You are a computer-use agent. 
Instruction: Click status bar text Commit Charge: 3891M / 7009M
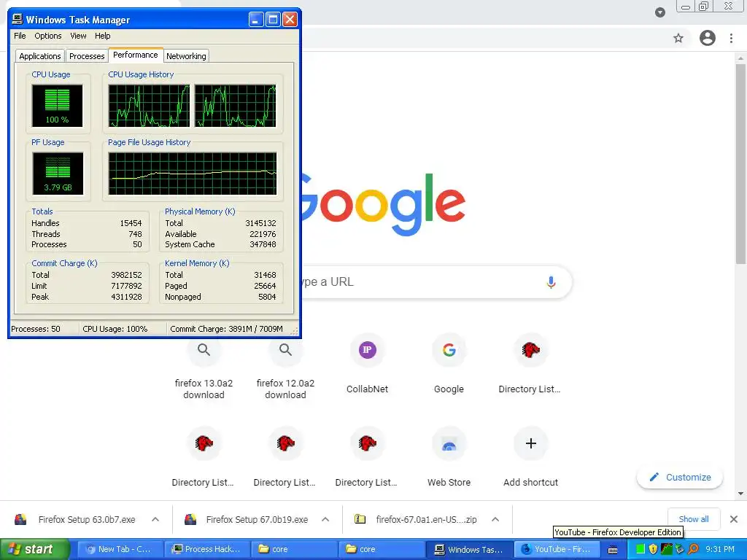point(226,329)
